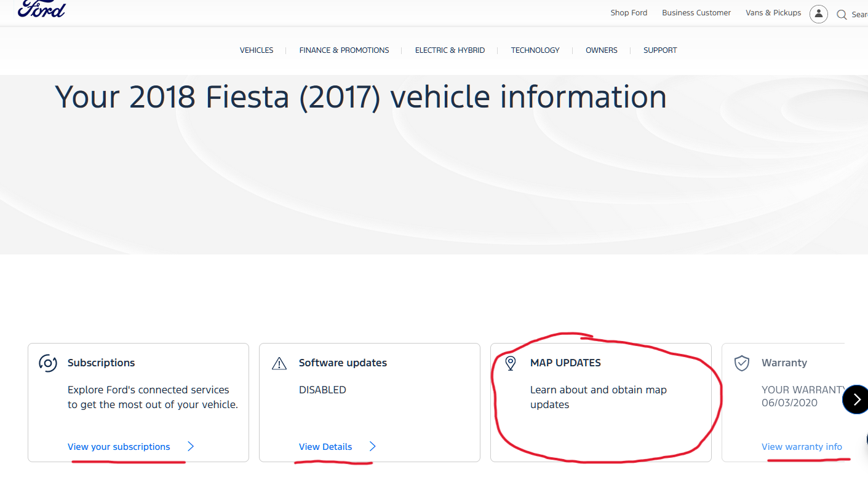Click the DISABLED status text

pos(322,390)
